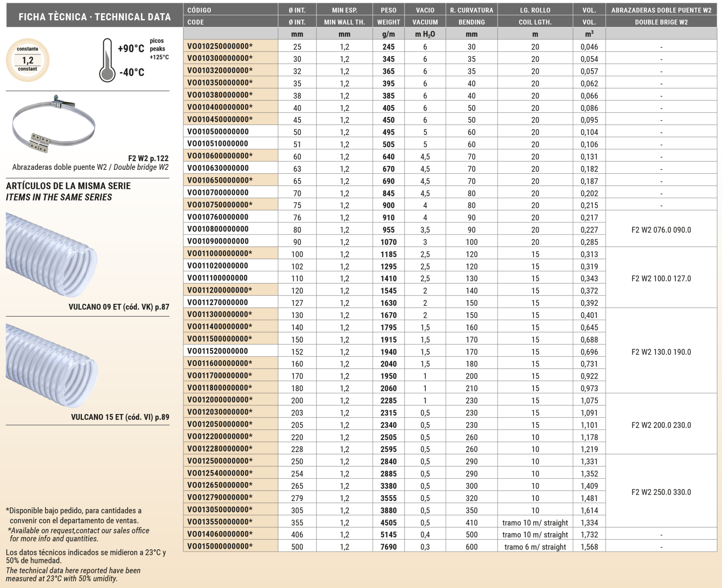The height and width of the screenshot is (588, 722).
Task: Click the 'tramo 6 m/ straight' cell
Action: click(x=535, y=547)
